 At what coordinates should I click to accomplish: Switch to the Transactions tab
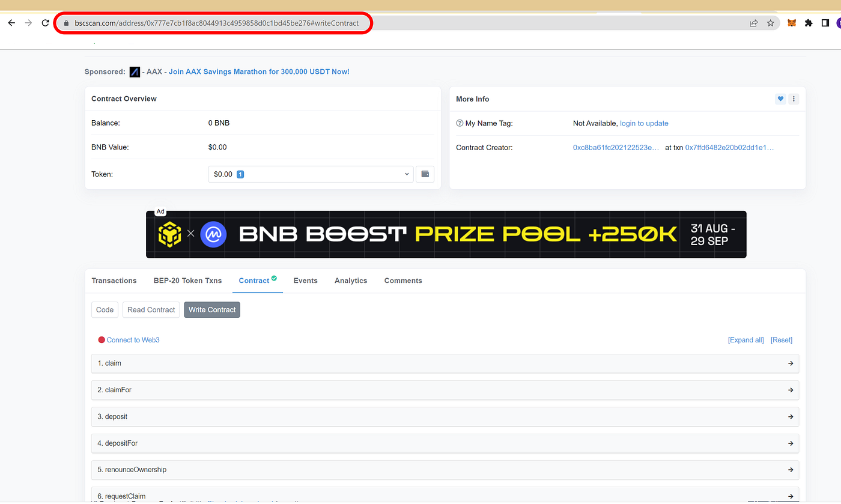point(114,281)
